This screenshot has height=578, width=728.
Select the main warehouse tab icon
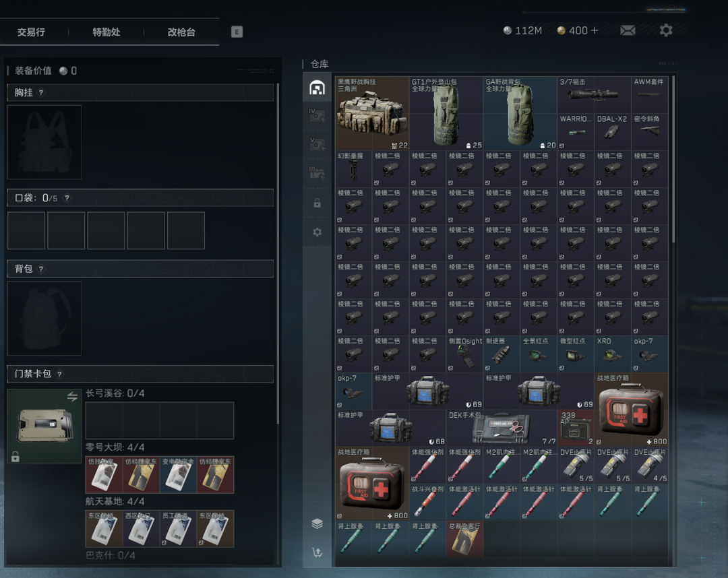317,88
